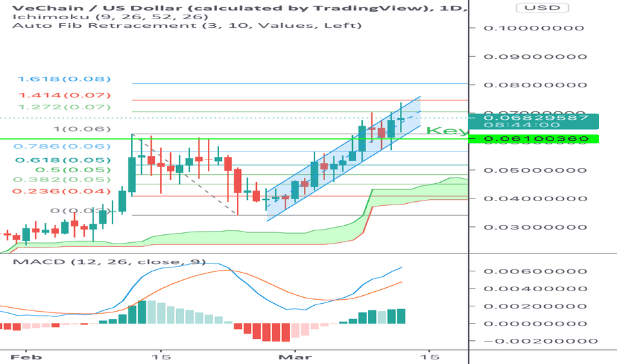Click the 0.08000000 price axis value

coord(535,85)
